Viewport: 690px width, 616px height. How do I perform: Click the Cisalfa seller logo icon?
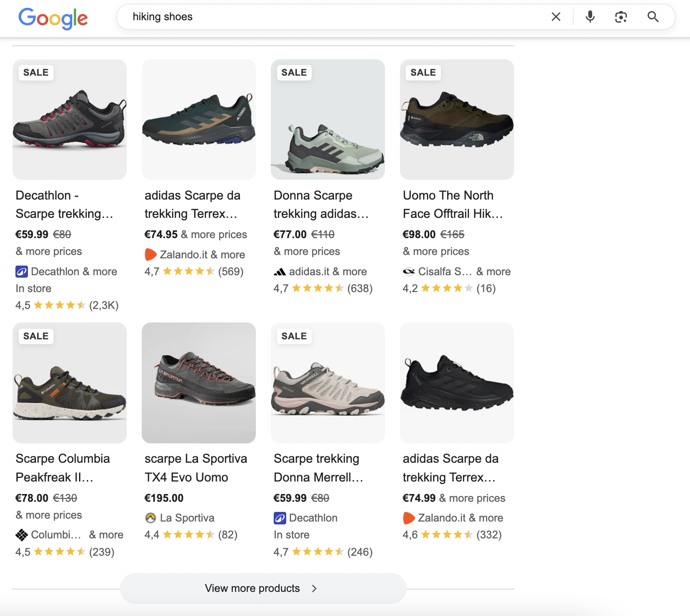409,272
